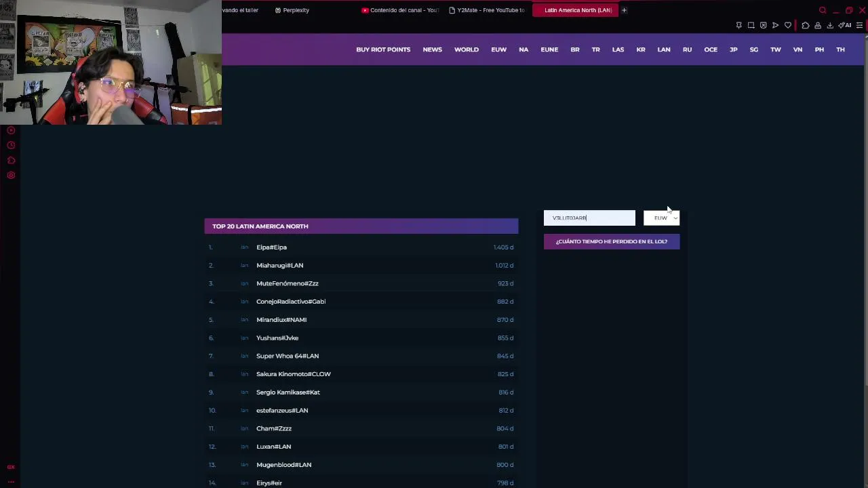Switch to Contenido del canal YouTube tab
868x488 pixels.
click(x=401, y=10)
